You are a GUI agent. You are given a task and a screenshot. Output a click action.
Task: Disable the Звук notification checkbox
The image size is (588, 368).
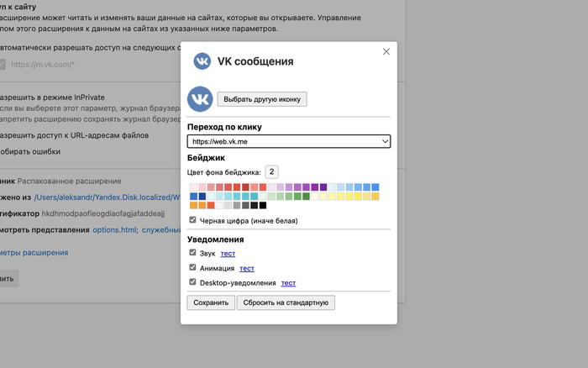click(193, 252)
